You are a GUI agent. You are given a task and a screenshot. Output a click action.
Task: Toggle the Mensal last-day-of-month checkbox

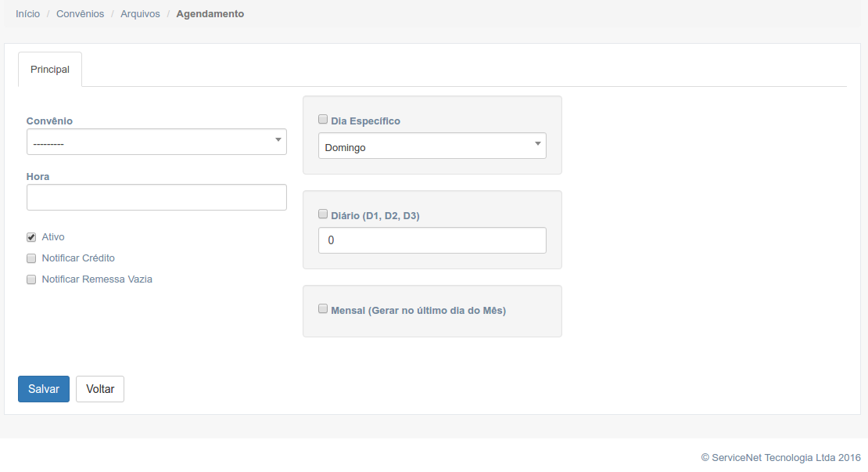click(x=323, y=309)
